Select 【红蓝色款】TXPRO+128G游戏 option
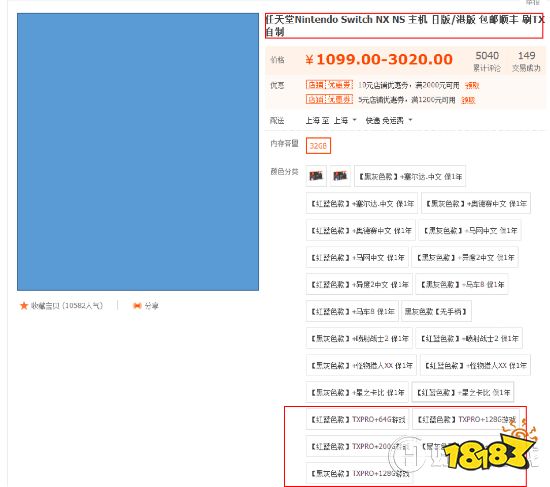This screenshot has height=487, width=550. 466,419
